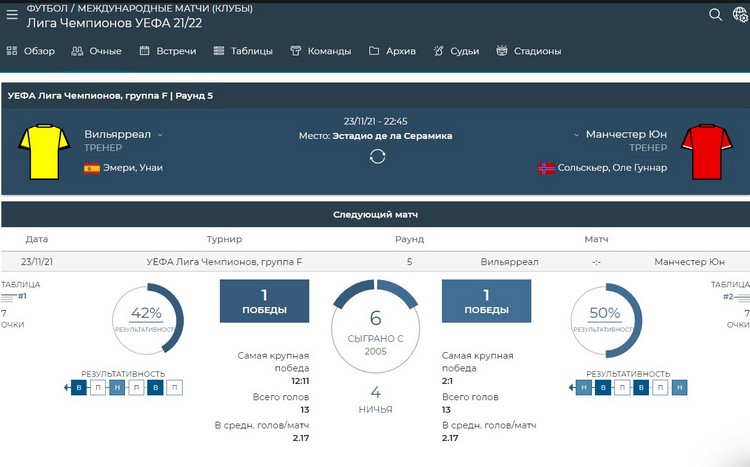750x467 pixels.
Task: Click title Лига Чемпионов УЕФА 21/22
Action: pos(114,23)
